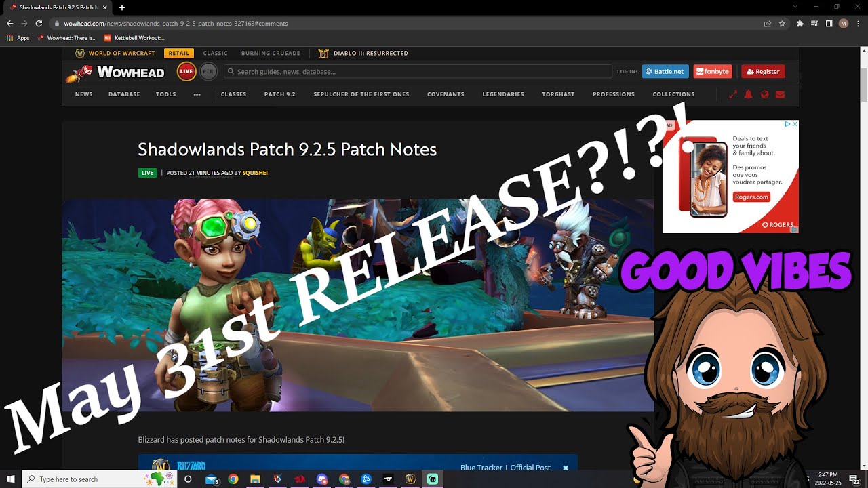
Task: Open the World of Warcraft taskbar icon
Action: [x=410, y=479]
